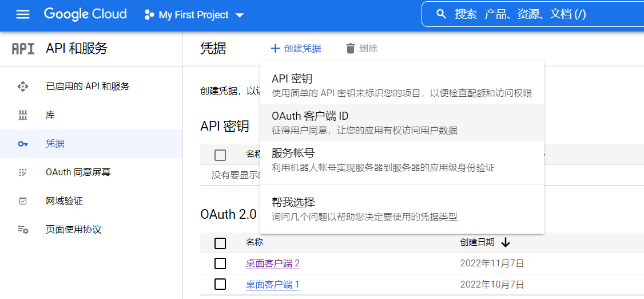Sort by 创建日期 using the arrow

(505, 242)
